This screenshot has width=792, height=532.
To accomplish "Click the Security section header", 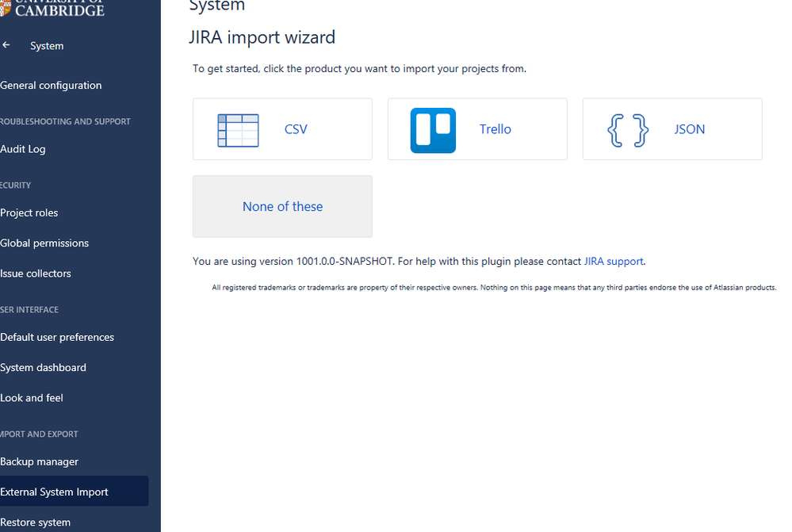I will coord(16,186).
